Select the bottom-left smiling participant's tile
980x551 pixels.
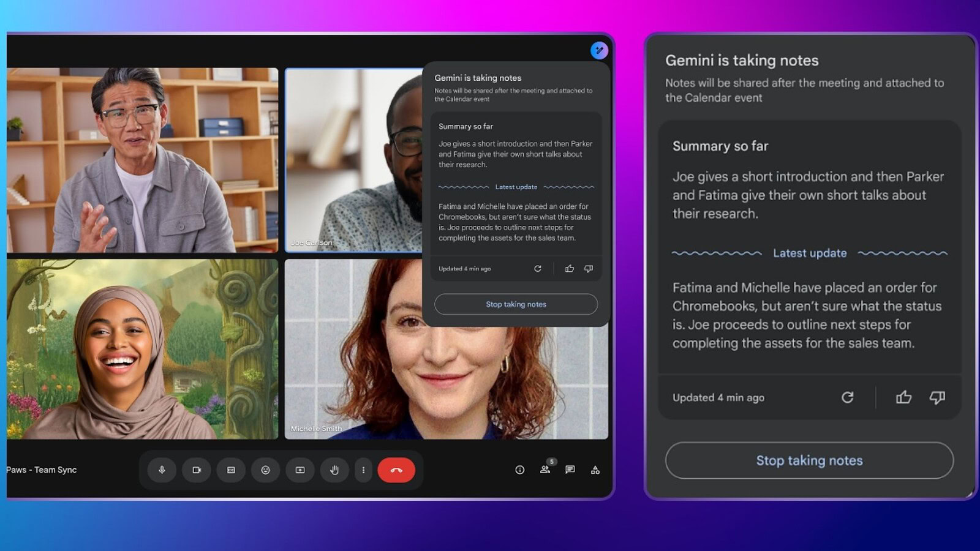coord(142,349)
